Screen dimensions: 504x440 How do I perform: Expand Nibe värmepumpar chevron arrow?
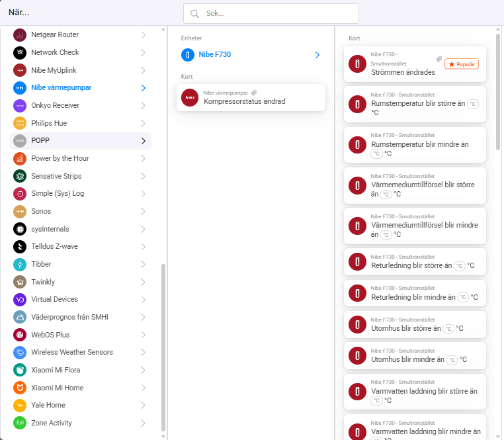[144, 88]
